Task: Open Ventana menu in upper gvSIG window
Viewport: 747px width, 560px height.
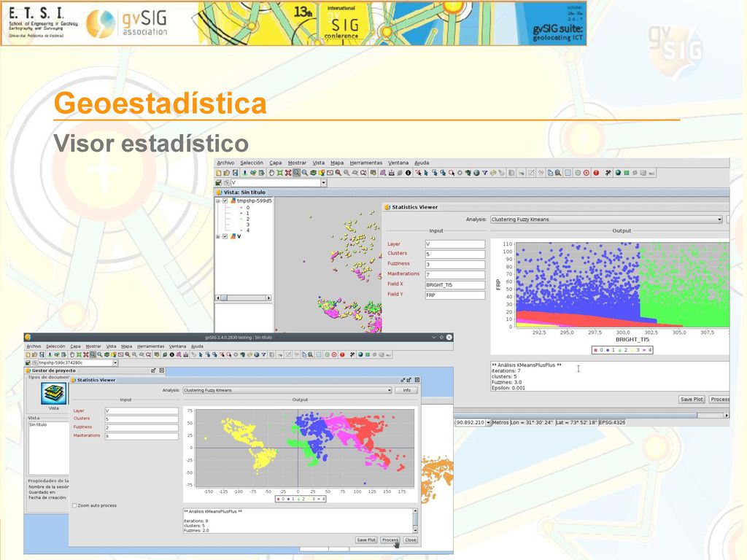Action: [398, 163]
